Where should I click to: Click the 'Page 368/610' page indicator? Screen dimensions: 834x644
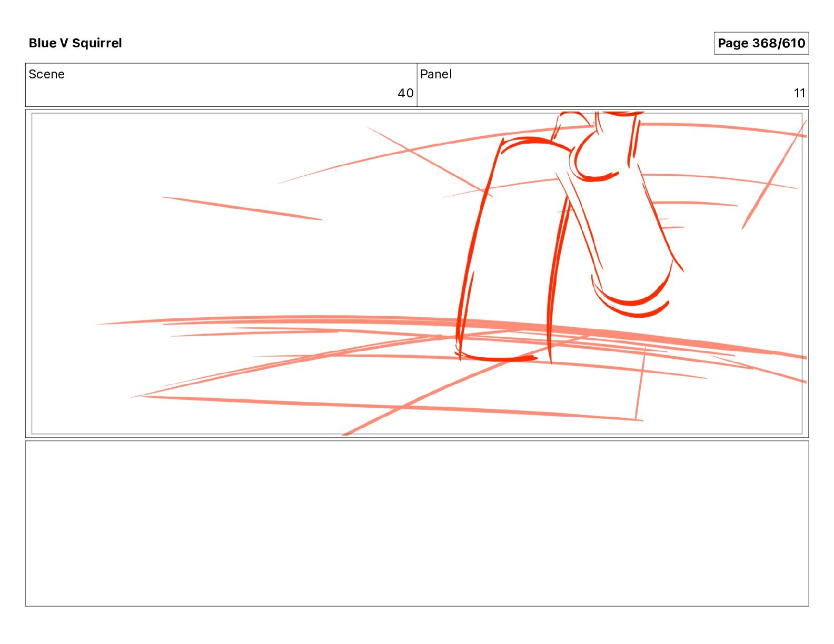point(761,43)
